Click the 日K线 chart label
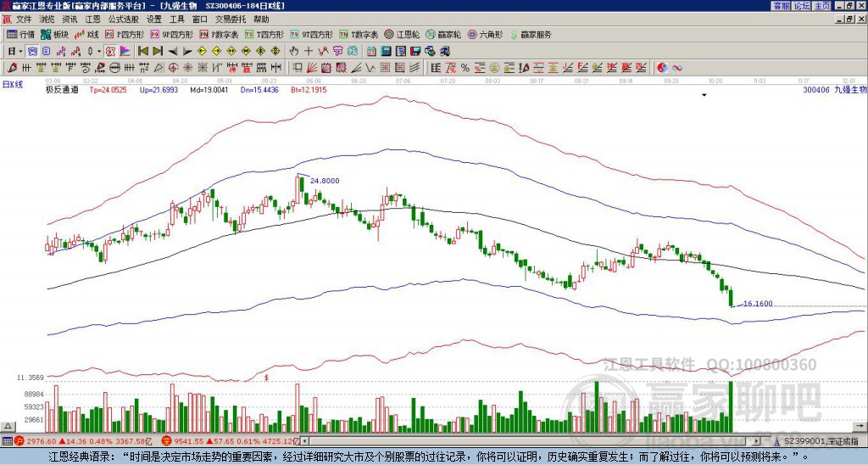This screenshot has width=868, height=465. (13, 85)
